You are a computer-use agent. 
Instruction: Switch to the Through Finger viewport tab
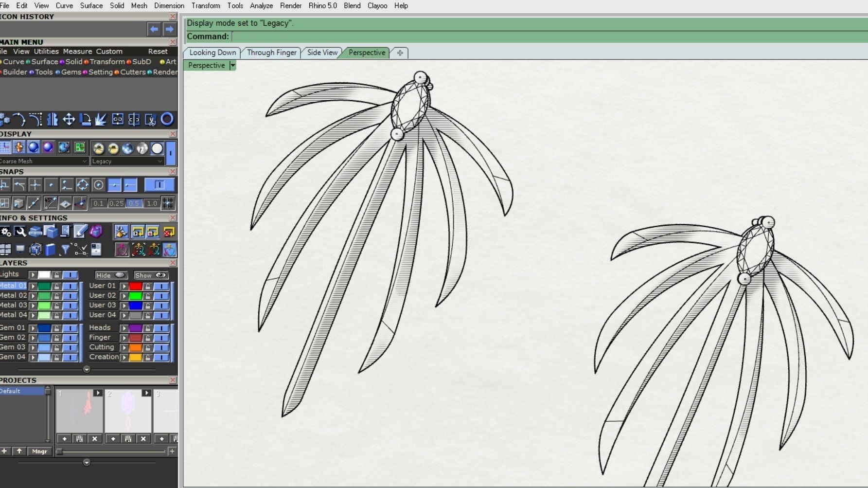click(x=271, y=53)
